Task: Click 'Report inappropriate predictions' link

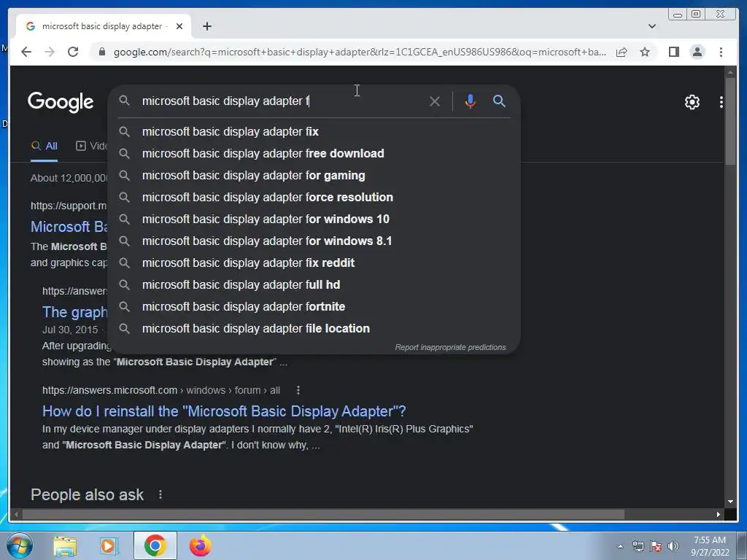Action: click(450, 347)
